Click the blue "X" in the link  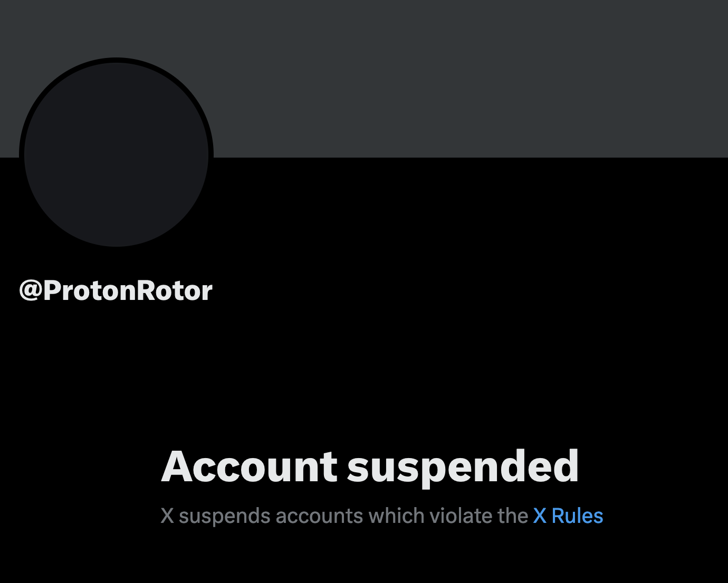click(540, 516)
